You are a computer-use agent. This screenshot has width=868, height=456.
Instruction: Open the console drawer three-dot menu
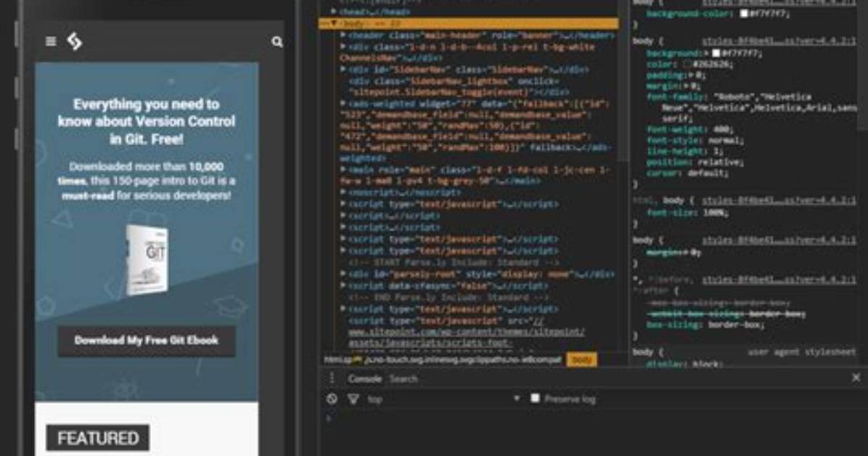click(332, 378)
